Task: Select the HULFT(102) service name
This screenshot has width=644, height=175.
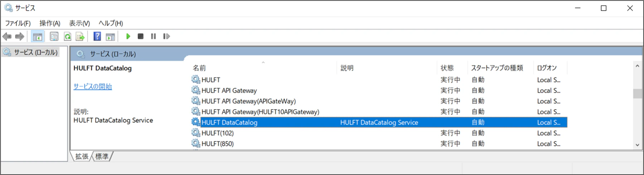Action: pos(218,133)
